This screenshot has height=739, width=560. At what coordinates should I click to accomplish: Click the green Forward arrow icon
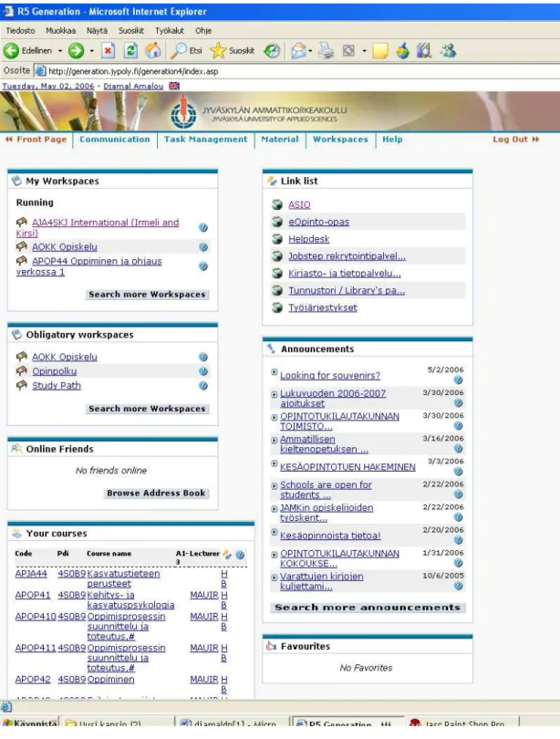pyautogui.click(x=76, y=50)
